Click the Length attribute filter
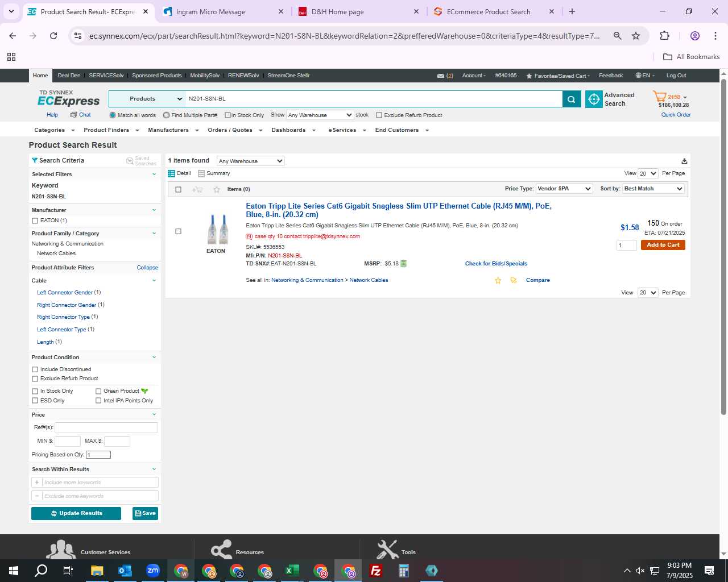728x582 pixels. pos(45,342)
